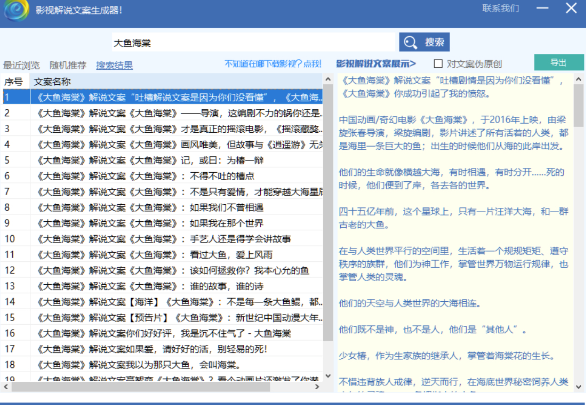Click list scrollbar down arrow
The height and width of the screenshot is (405, 586).
[328, 376]
